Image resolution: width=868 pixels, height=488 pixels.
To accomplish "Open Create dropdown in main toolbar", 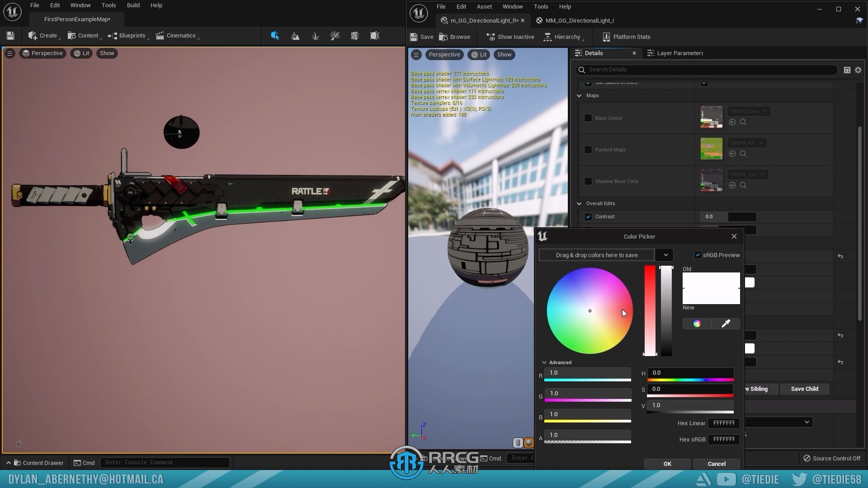I will pos(43,36).
